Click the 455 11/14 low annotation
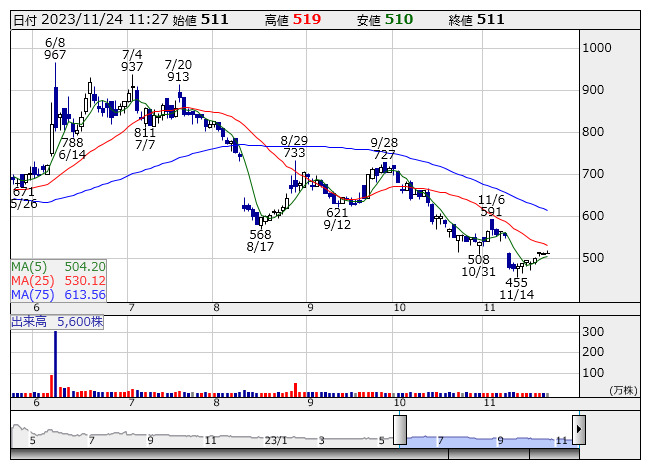Image resolution: width=653 pixels, height=470 pixels. [x=516, y=288]
